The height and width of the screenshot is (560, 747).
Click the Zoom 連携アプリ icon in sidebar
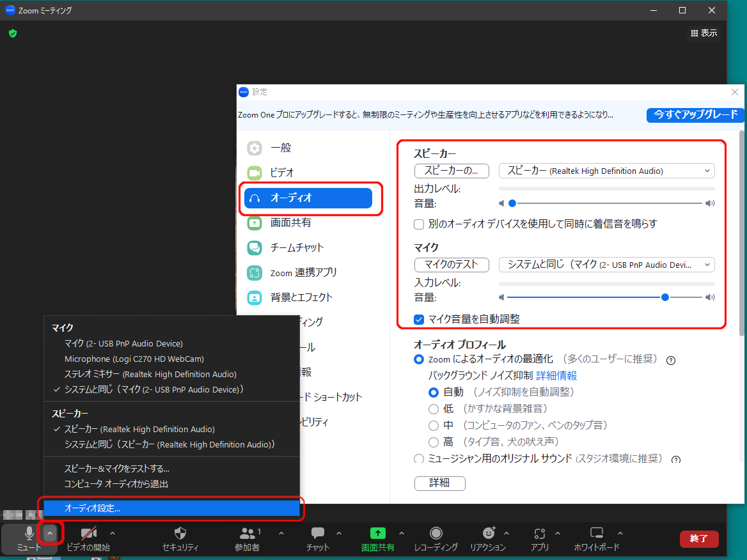255,273
